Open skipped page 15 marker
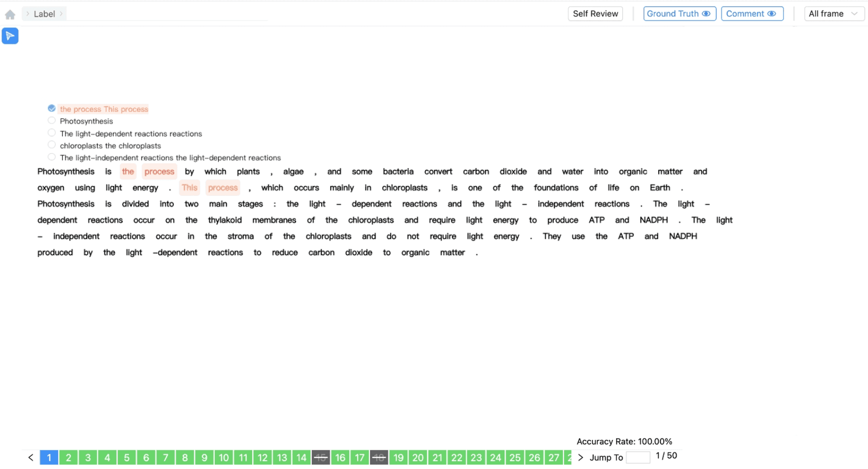The image size is (868, 469). click(x=321, y=457)
